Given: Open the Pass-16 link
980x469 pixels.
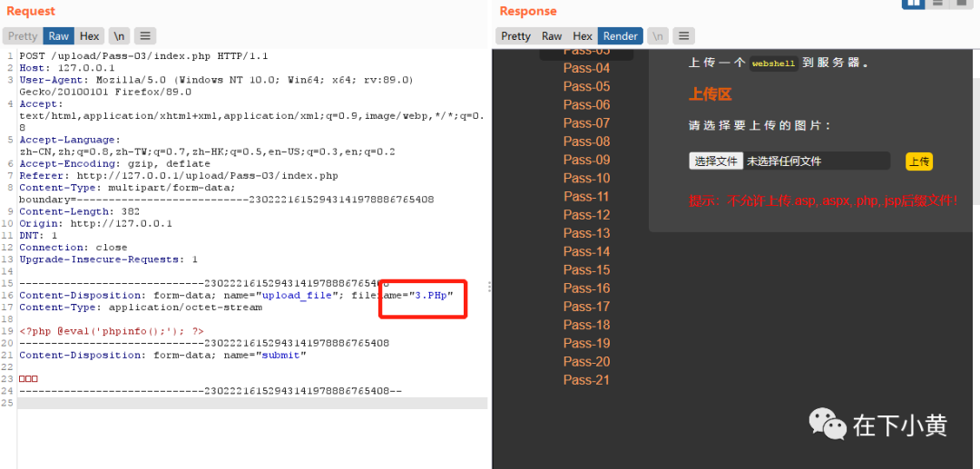Looking at the screenshot, I should coord(586,288).
